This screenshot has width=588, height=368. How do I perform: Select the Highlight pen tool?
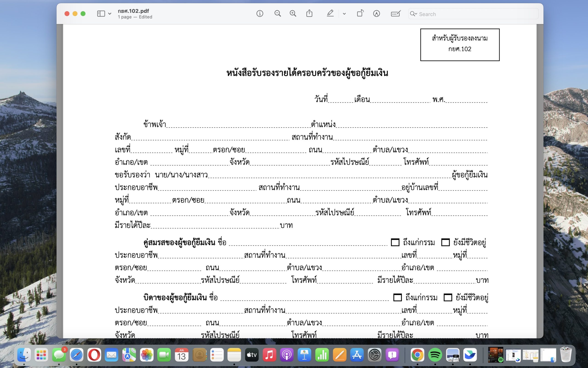[330, 13]
